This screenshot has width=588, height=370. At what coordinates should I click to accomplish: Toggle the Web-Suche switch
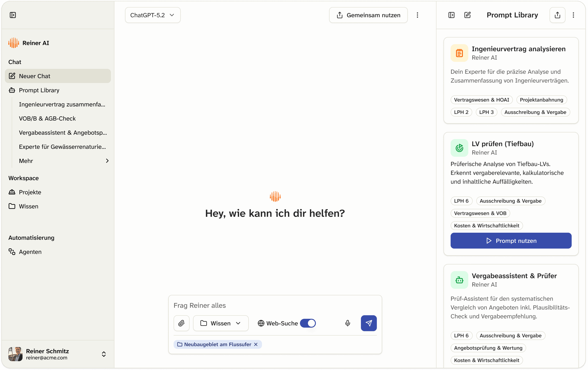(308, 323)
